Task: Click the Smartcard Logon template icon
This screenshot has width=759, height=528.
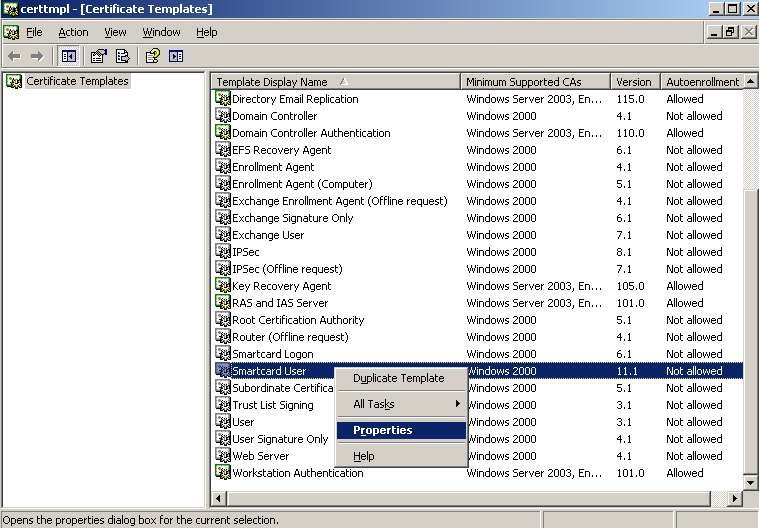Action: point(223,353)
